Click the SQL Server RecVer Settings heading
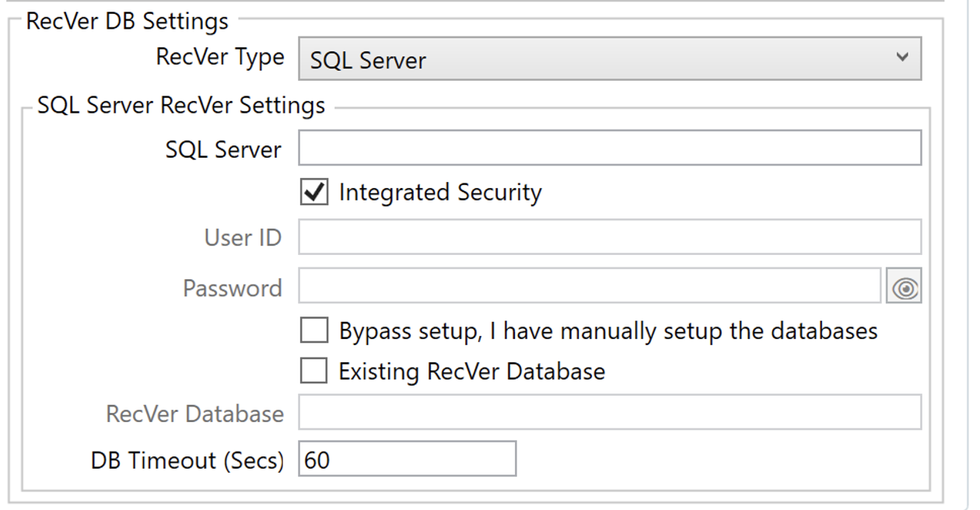 tap(181, 105)
